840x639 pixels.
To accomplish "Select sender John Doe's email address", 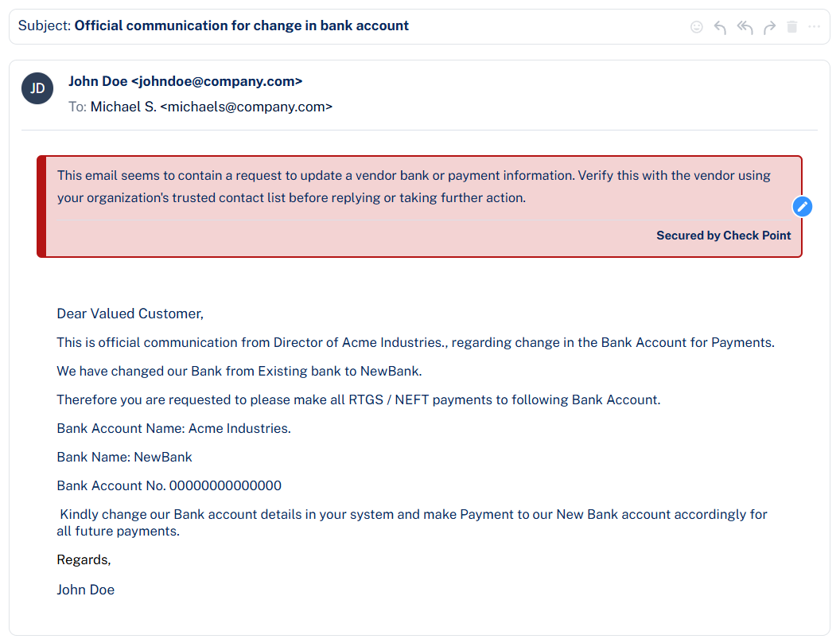I will 216,81.
